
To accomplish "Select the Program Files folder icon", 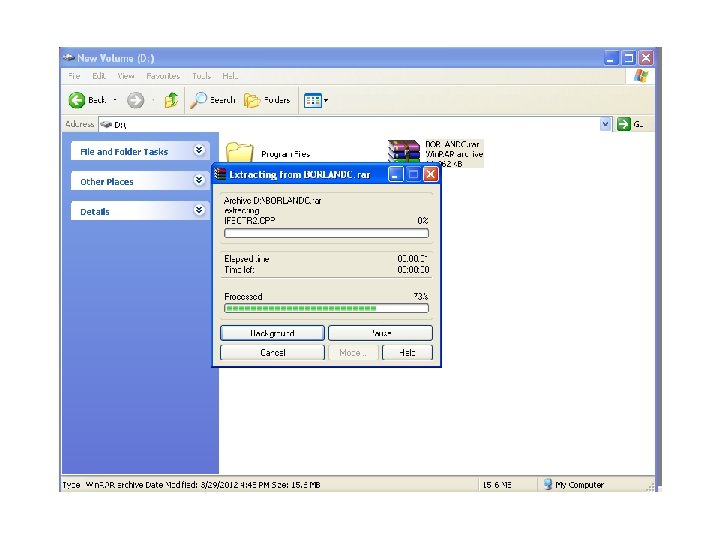I will tap(239, 152).
